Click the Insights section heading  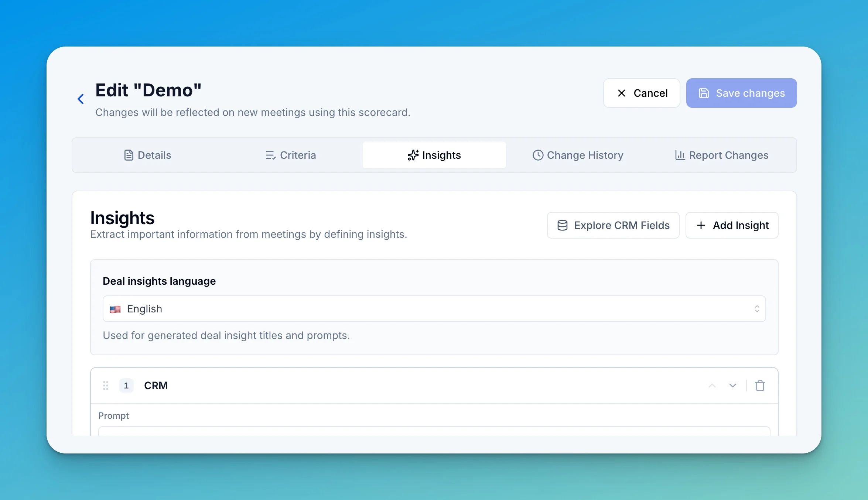point(122,218)
